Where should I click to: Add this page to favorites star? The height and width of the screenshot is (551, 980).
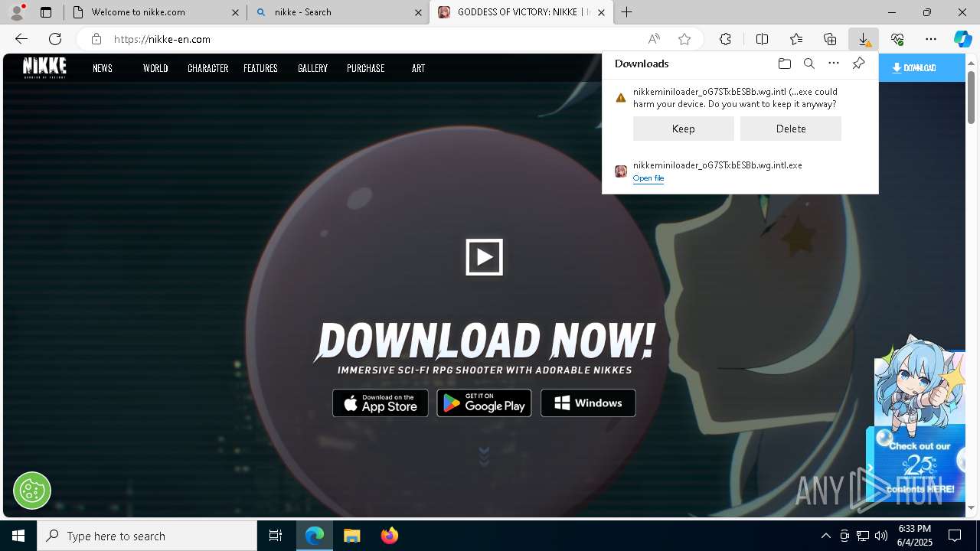pyautogui.click(x=684, y=39)
